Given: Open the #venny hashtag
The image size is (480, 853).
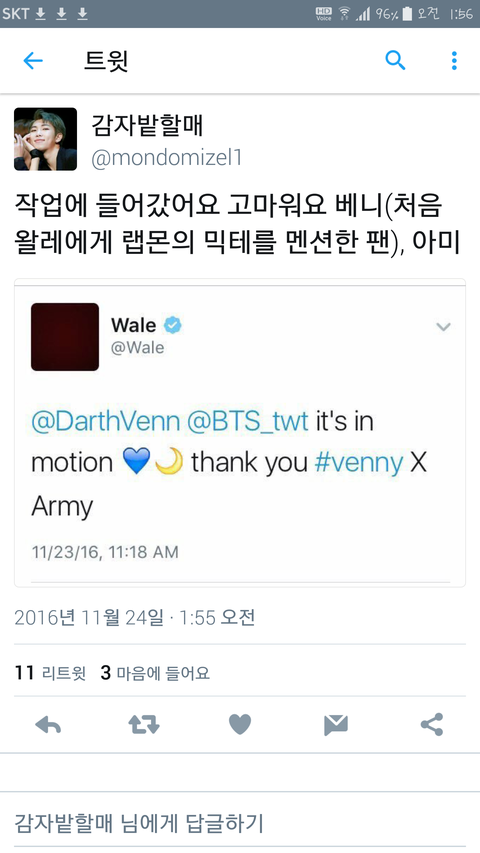Looking at the screenshot, I should 359,463.
